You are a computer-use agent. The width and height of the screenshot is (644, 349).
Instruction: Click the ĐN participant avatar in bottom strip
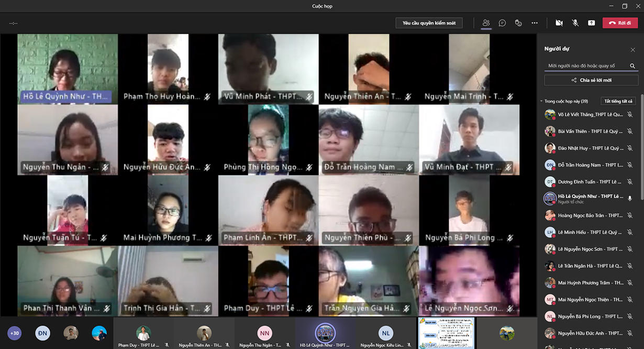click(42, 333)
